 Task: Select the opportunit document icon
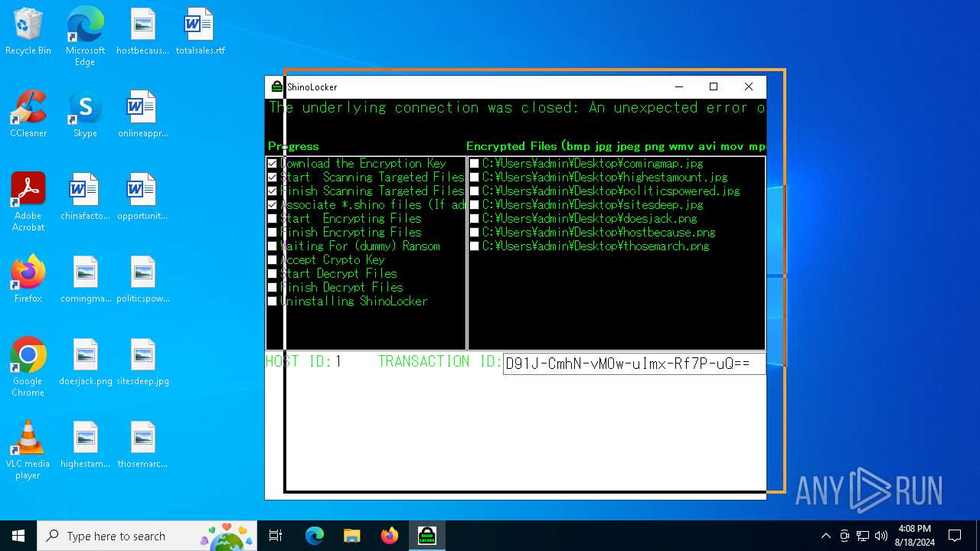142,197
